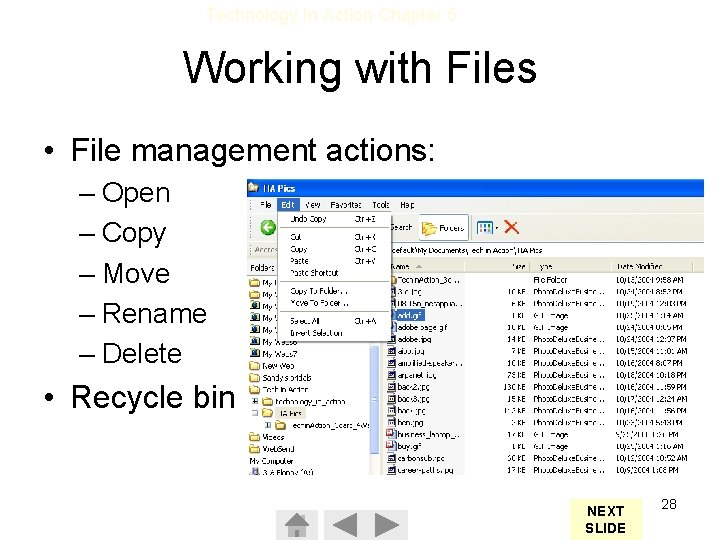
Task: Select the technology_in_action tree folder
Action: click(310, 401)
